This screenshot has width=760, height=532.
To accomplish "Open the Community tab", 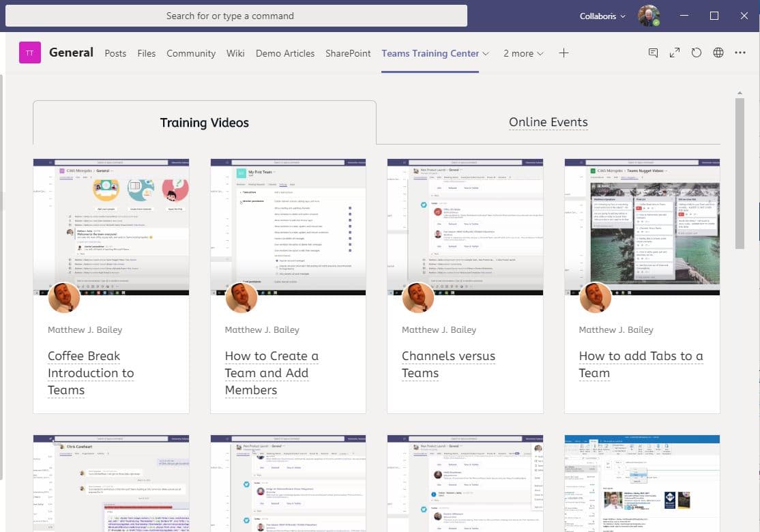I will tap(191, 53).
